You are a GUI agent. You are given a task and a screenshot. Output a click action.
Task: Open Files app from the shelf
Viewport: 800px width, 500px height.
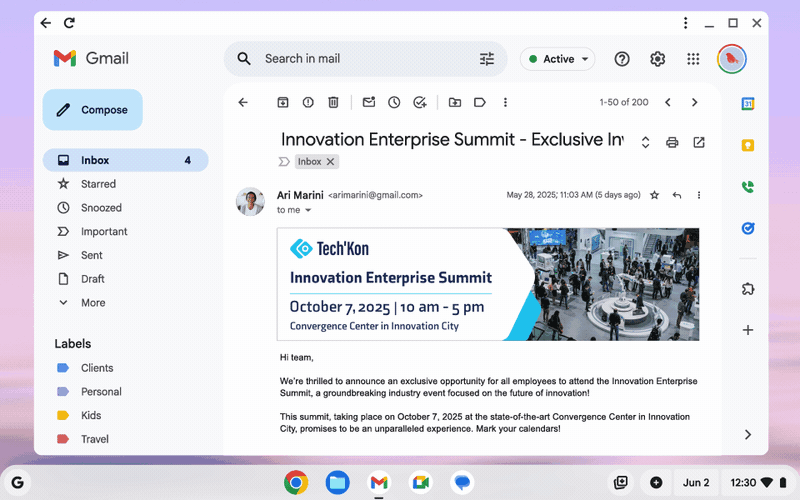338,483
